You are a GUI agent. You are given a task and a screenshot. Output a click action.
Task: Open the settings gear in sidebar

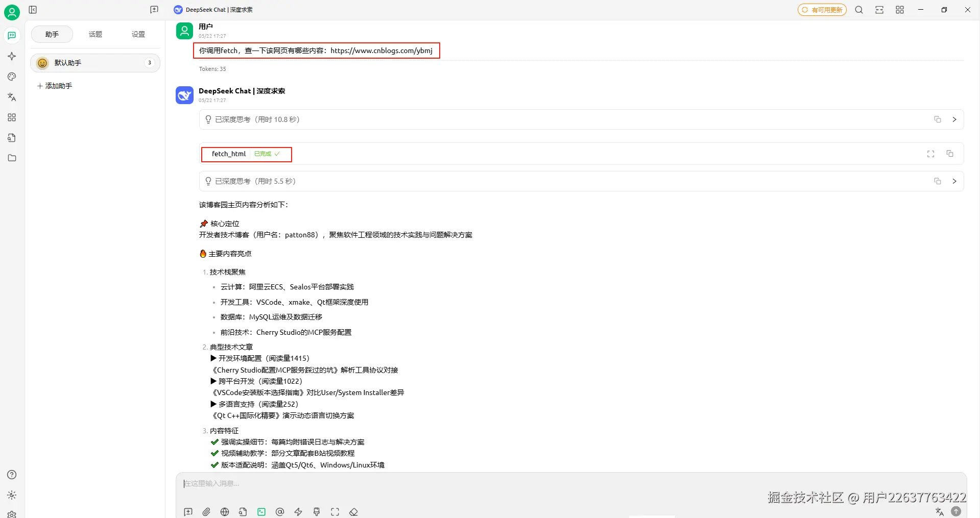tap(12, 514)
